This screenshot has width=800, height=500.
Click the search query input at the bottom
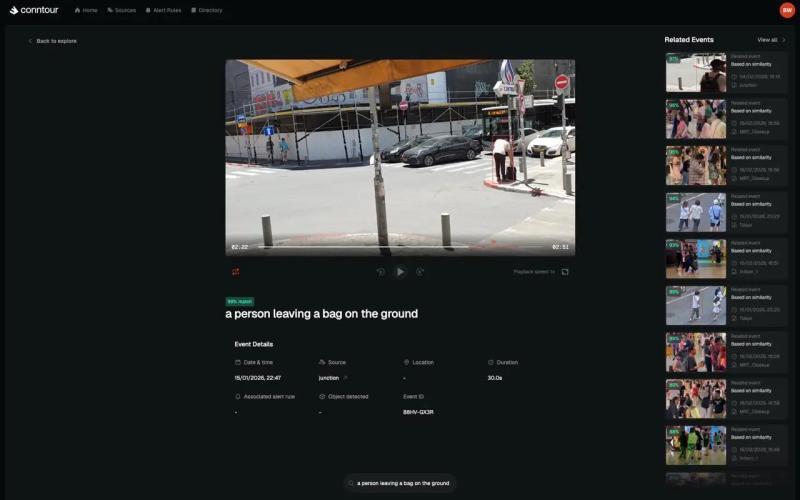tap(400, 483)
